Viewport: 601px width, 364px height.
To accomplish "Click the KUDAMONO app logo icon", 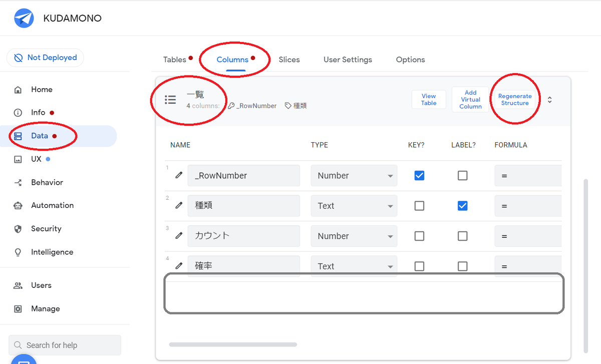I will (x=24, y=18).
